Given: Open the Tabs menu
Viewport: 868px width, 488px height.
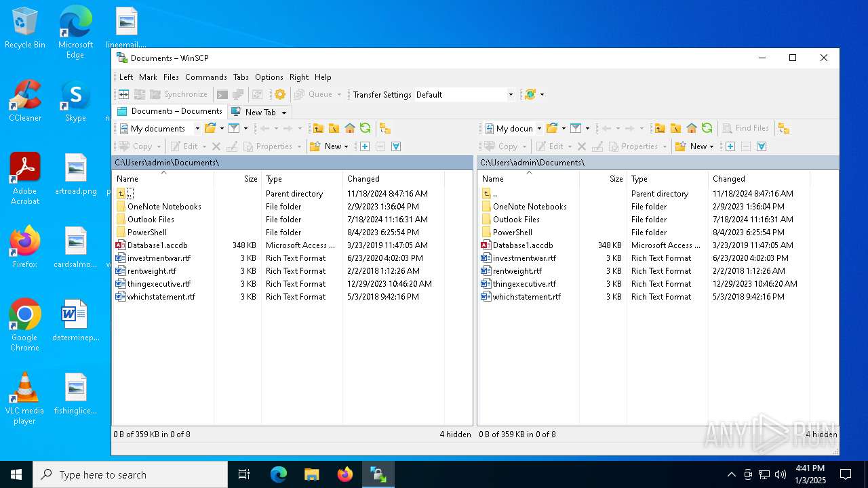Looking at the screenshot, I should (241, 77).
